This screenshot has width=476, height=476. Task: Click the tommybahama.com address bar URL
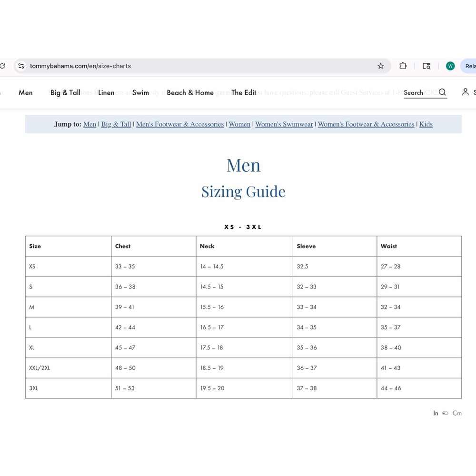[80, 66]
